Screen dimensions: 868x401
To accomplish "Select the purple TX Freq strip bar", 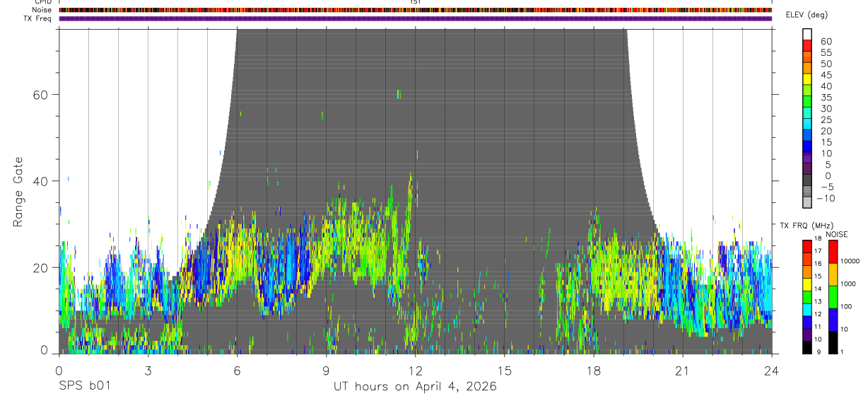I will 416,18.
